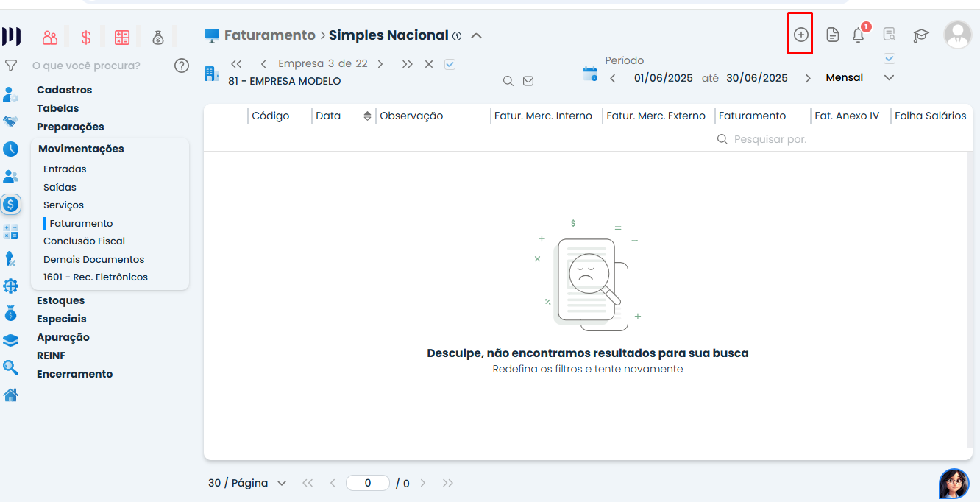Viewport: 980px width, 502px height.
Task: Open the notifications bell
Action: 858,35
